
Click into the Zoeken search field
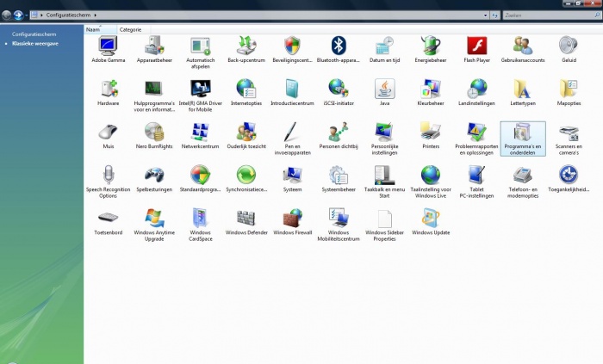[x=549, y=15]
